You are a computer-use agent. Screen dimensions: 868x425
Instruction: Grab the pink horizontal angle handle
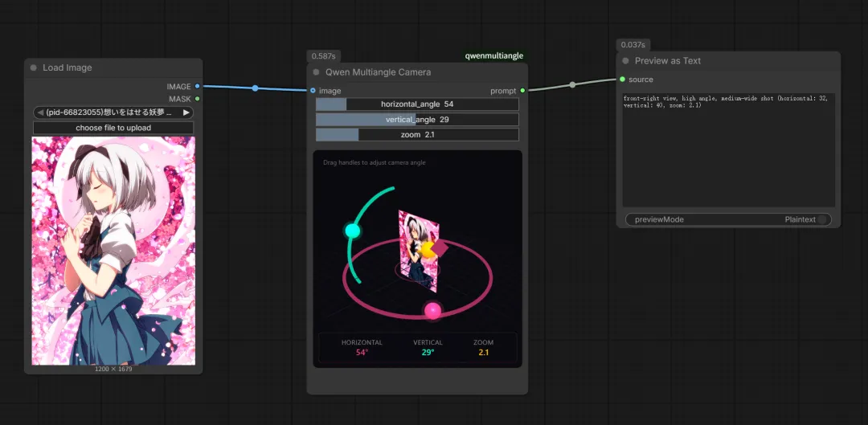pyautogui.click(x=433, y=310)
